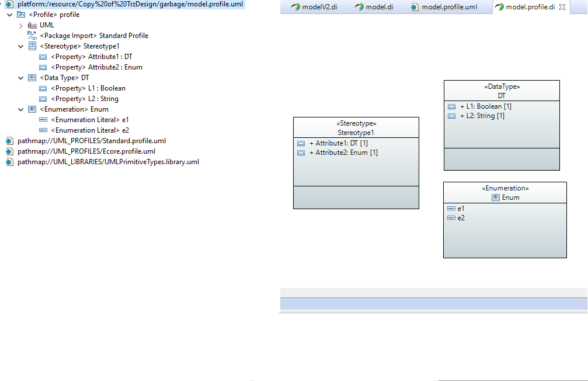This screenshot has height=381, width=588.
Task: Select <Enumeration Literal> e2 row
Action: pyautogui.click(x=90, y=131)
